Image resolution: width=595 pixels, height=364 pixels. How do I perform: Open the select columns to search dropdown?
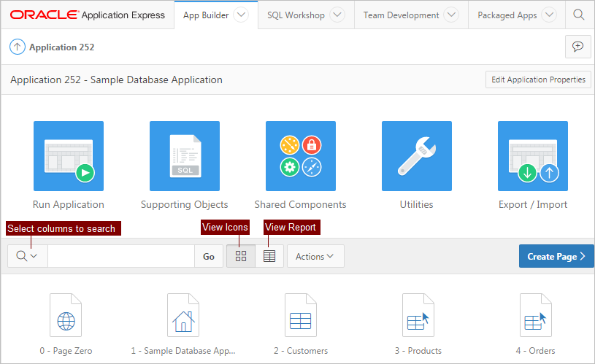pos(28,256)
